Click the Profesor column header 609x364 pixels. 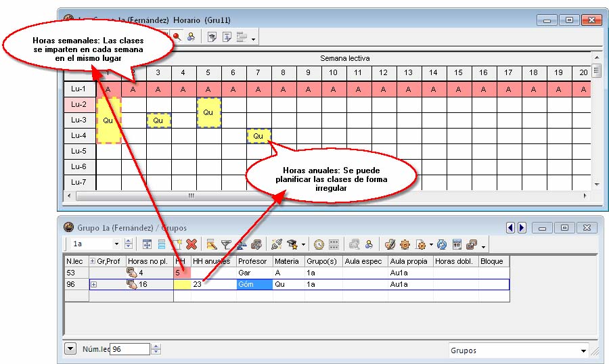[x=254, y=261]
